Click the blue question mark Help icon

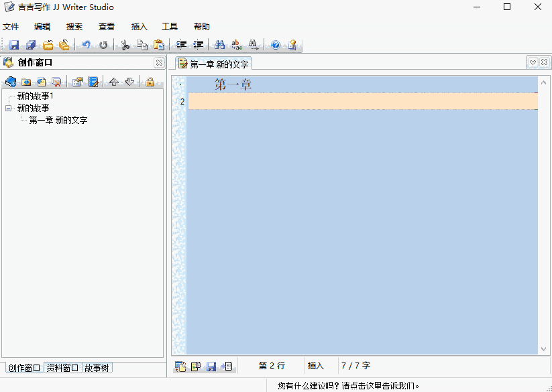tap(275, 45)
